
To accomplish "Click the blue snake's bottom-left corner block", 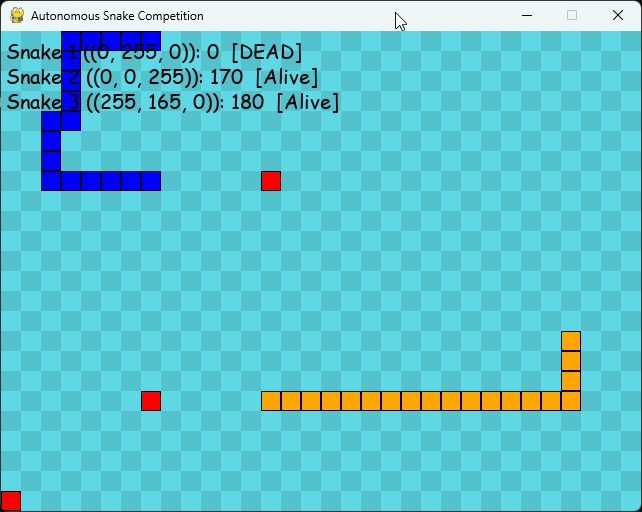I will click(51, 181).
